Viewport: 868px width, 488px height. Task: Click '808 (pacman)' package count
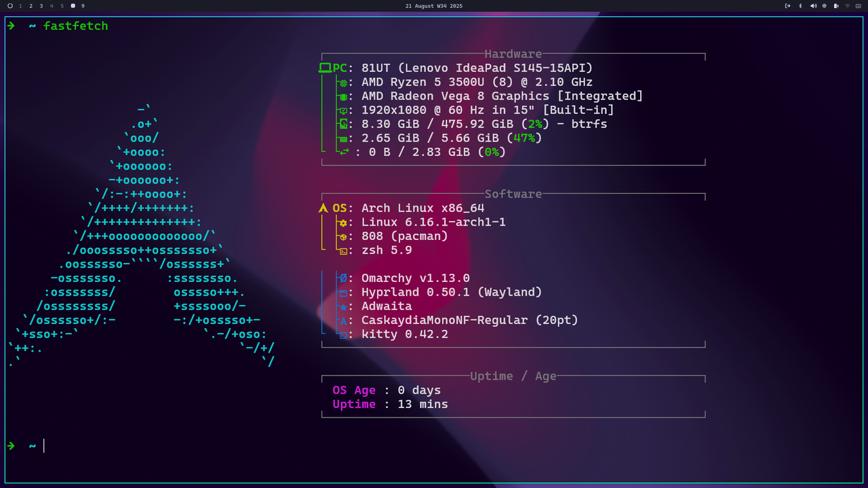click(x=405, y=236)
